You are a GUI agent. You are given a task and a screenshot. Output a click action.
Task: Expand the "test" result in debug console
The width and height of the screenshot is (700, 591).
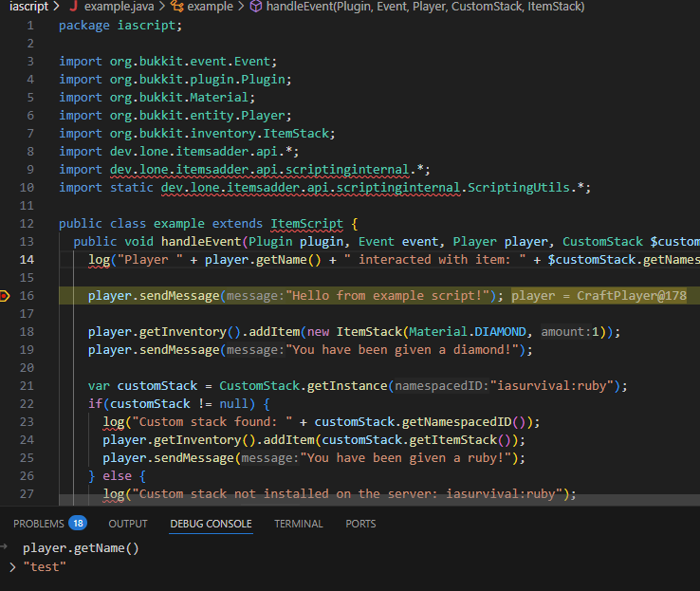pyautogui.click(x=11, y=567)
